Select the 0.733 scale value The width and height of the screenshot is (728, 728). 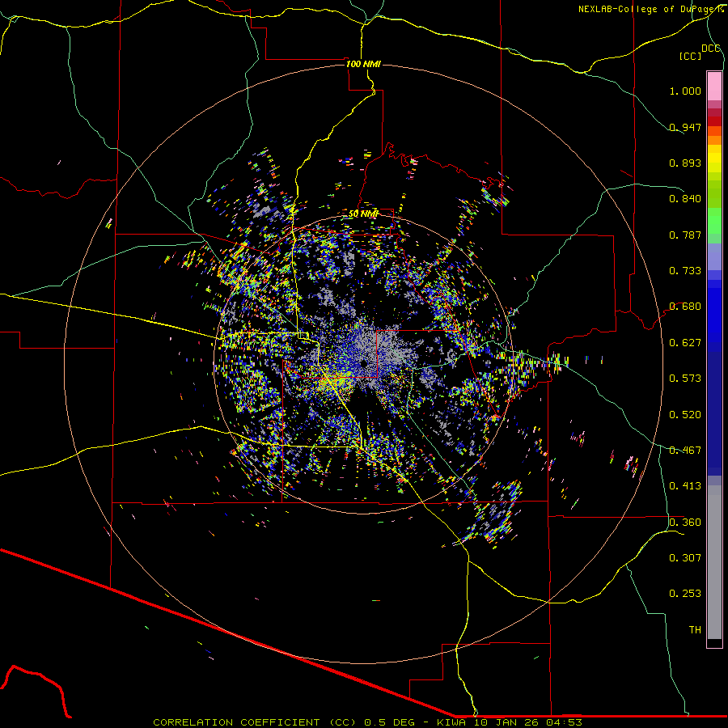point(685,271)
